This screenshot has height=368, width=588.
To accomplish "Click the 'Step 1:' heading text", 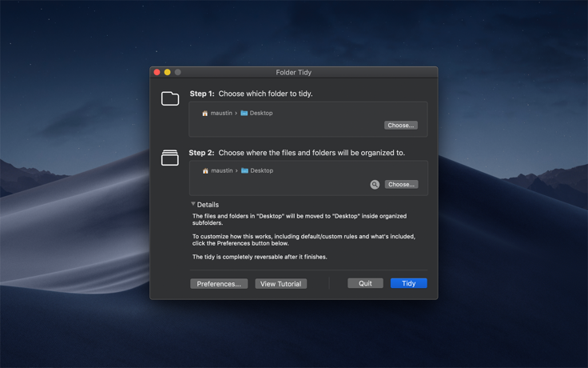I will click(x=202, y=94).
